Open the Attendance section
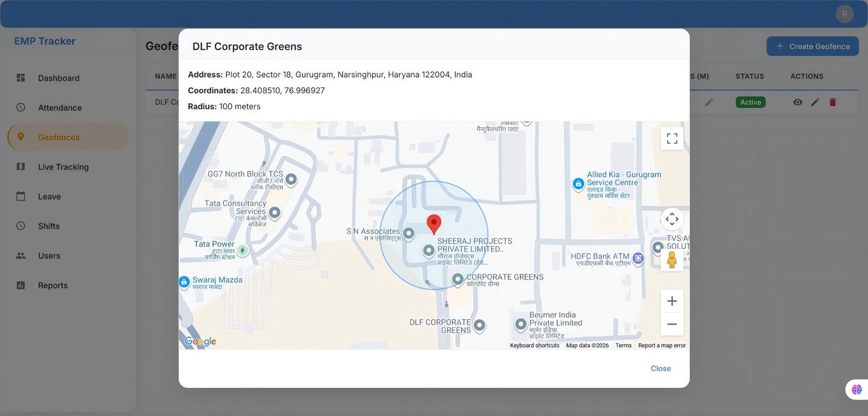Viewport: 868px width, 416px height. point(60,108)
